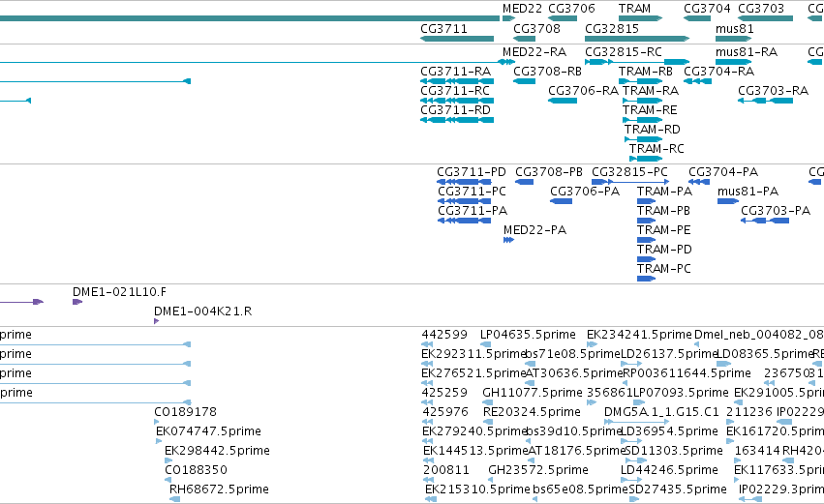
Task: Open the CG3711-RD transcript label
Action: click(x=455, y=109)
